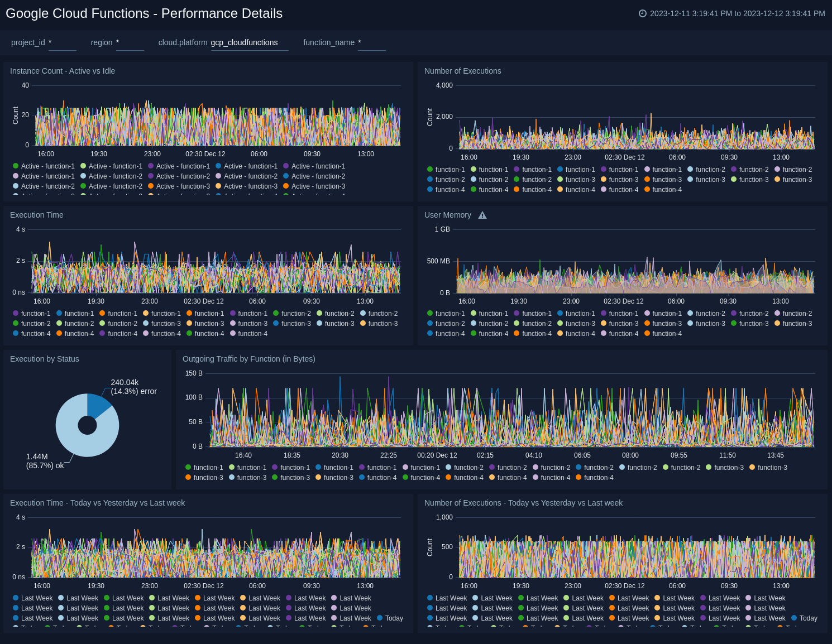Click the 1,000 axis label in executions comparison chart
The image size is (832, 644).
click(x=444, y=517)
